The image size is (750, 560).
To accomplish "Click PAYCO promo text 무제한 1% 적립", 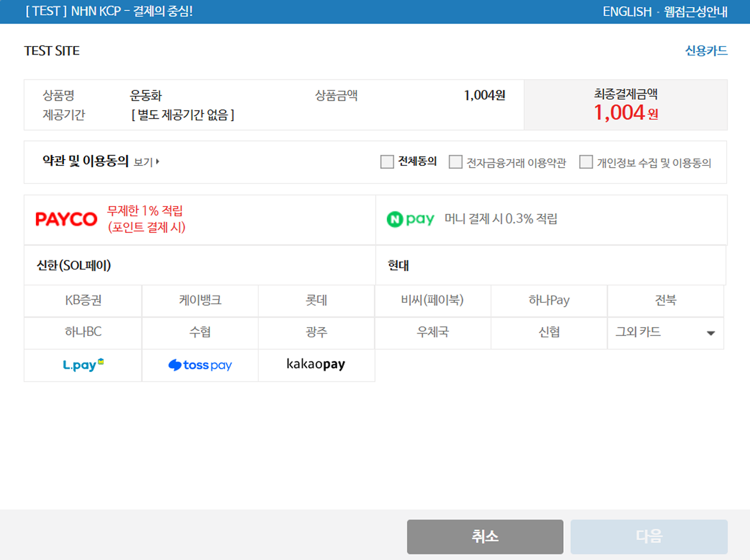I will tap(145, 211).
